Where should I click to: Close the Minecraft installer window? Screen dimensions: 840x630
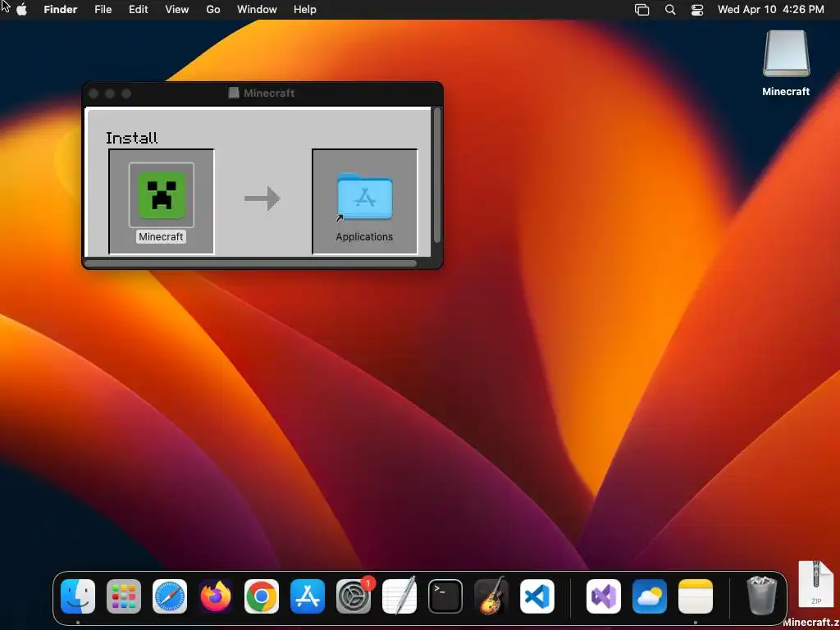tap(94, 94)
